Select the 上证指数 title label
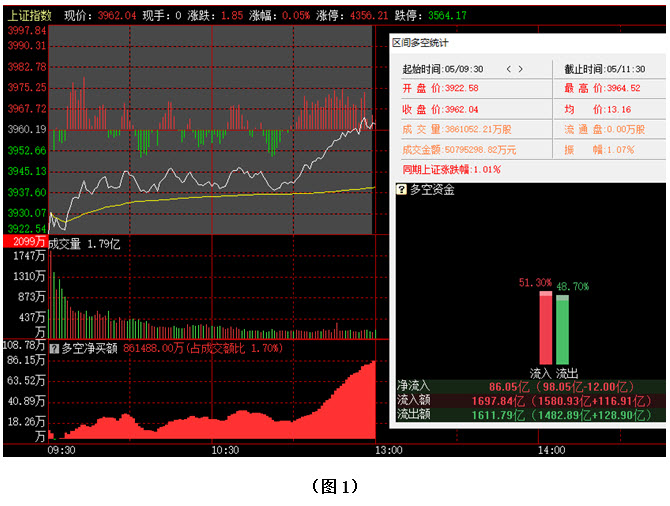Image resolution: width=670 pixels, height=506 pixels. 29,16
